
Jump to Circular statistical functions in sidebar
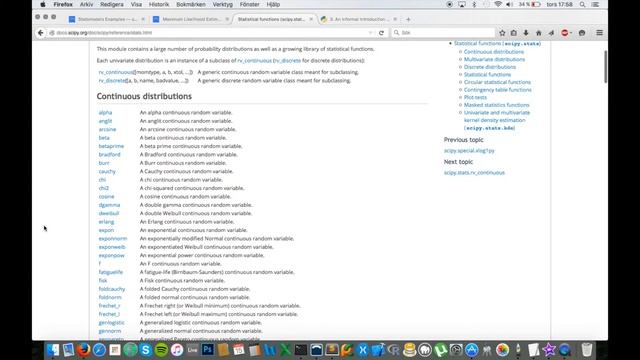coord(497,82)
